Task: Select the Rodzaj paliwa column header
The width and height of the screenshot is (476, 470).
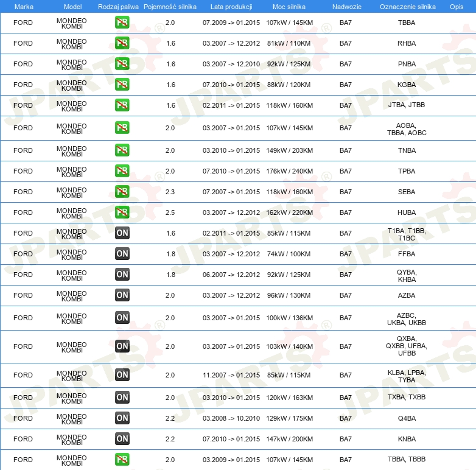Action: pos(118,6)
